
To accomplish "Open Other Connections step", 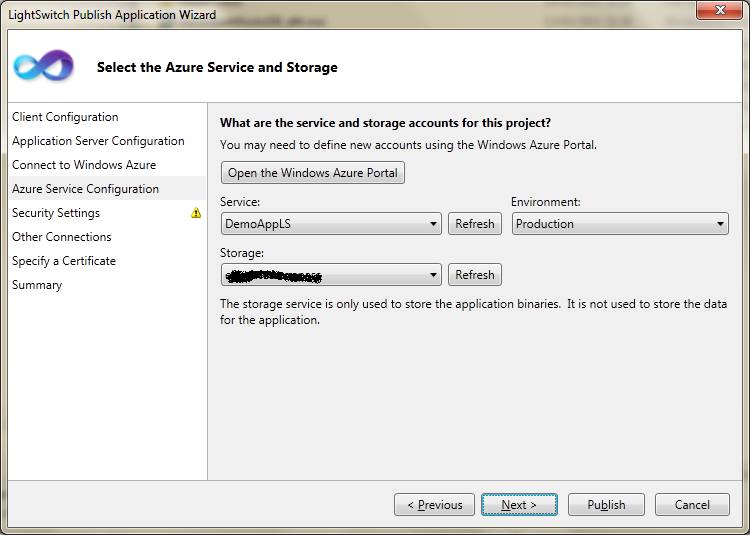I will [x=62, y=237].
